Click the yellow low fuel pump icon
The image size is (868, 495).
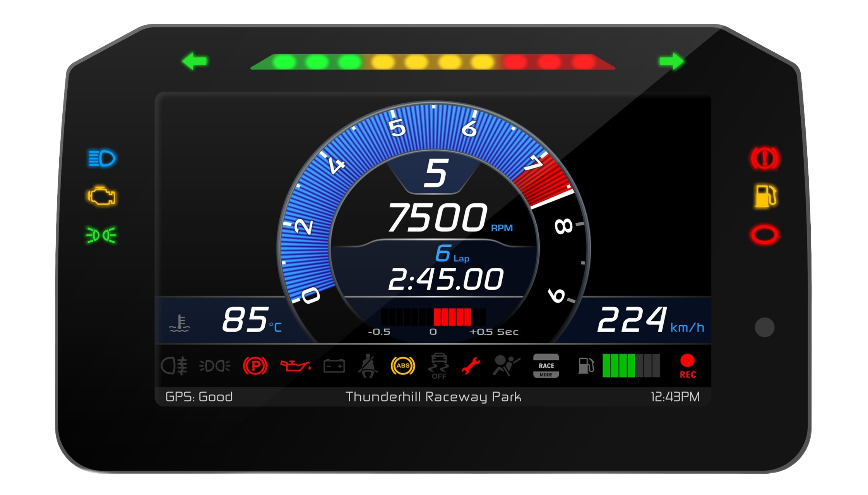coord(765,196)
